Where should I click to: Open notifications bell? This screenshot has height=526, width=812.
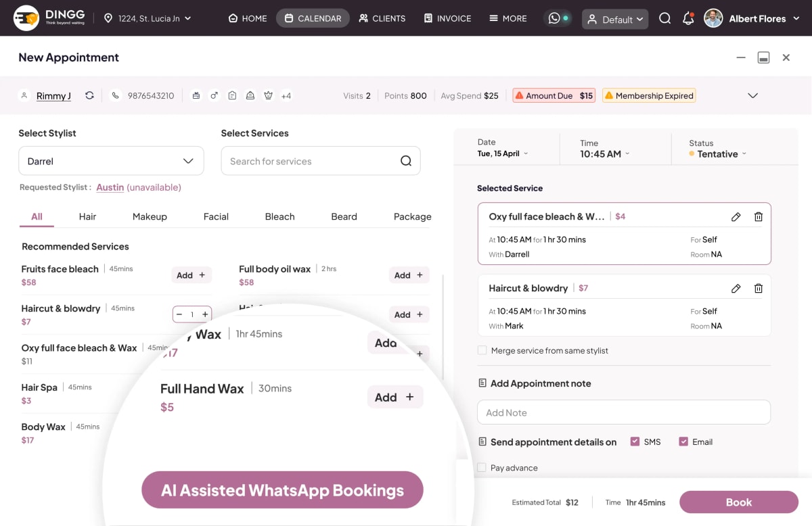(x=688, y=18)
